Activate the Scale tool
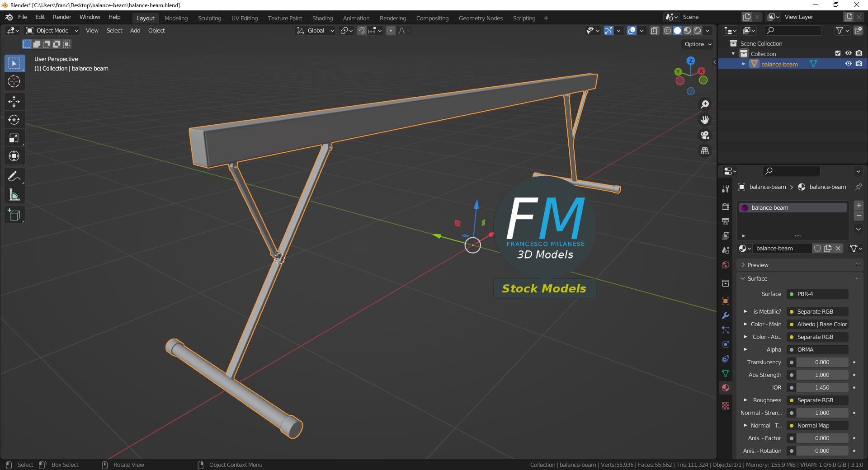Image resolution: width=868 pixels, height=470 pixels. click(14, 138)
